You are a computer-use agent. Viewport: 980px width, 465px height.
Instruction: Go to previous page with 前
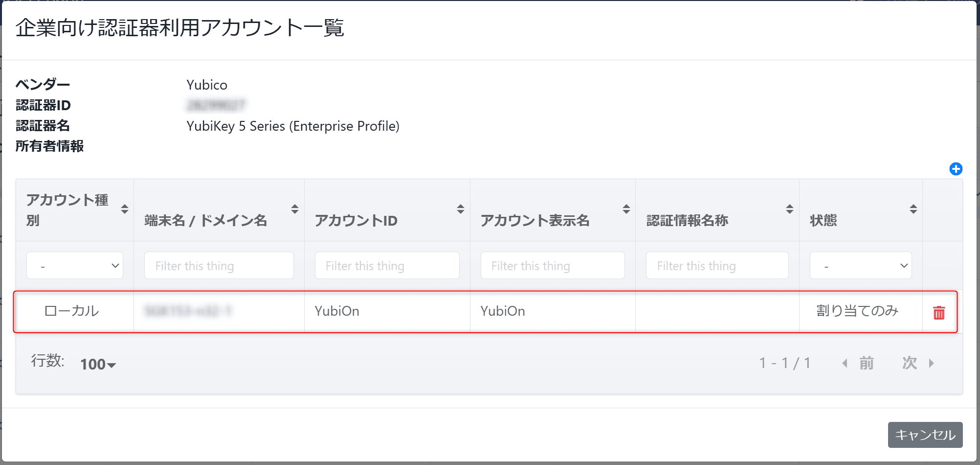858,363
